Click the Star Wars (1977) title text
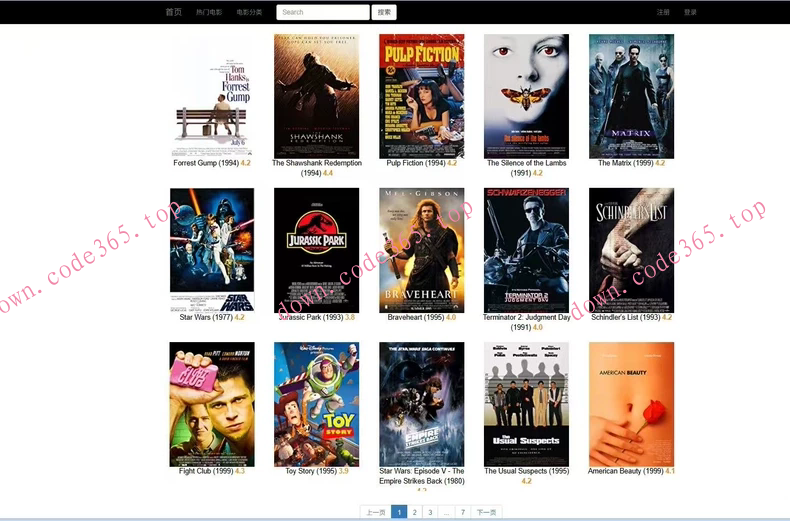This screenshot has height=521, width=790. click(206, 317)
